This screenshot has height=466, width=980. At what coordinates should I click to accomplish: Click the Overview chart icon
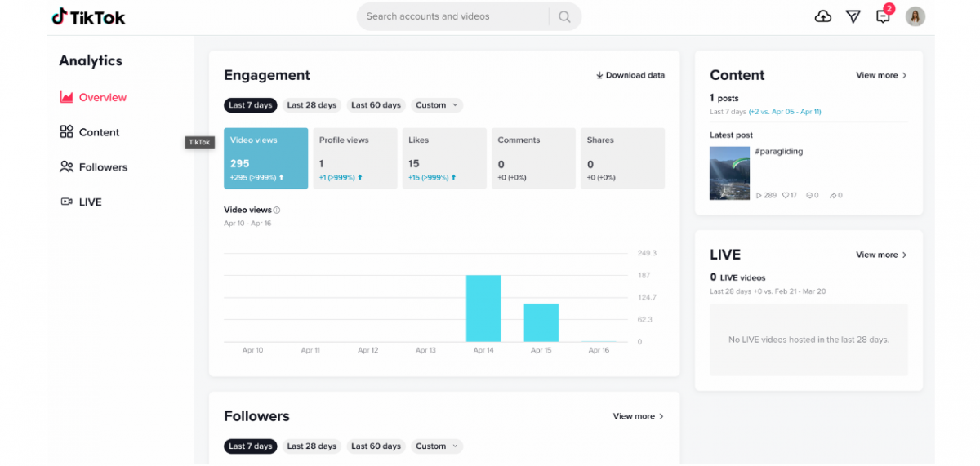(x=67, y=97)
